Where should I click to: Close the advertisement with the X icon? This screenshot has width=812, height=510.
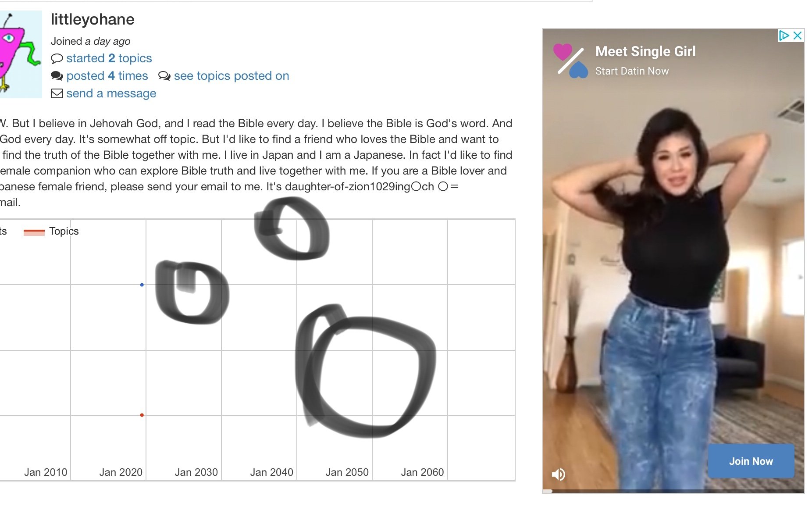click(798, 36)
